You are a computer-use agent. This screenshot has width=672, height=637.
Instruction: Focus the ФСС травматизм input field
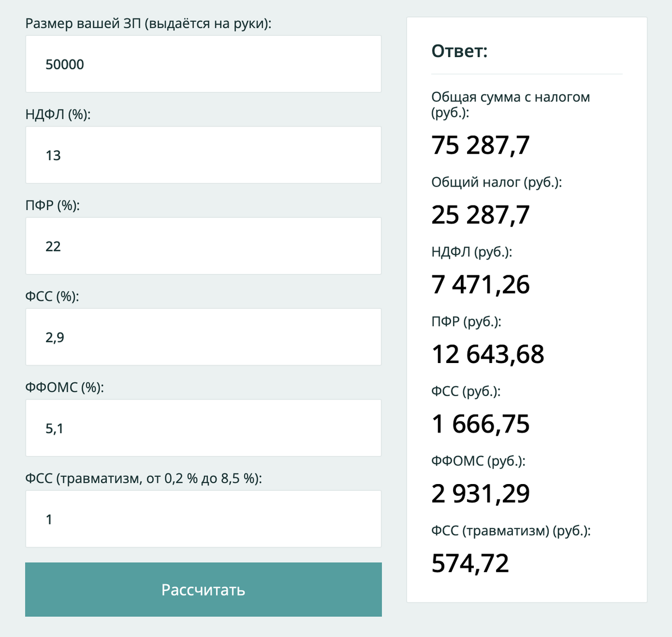coord(203,519)
